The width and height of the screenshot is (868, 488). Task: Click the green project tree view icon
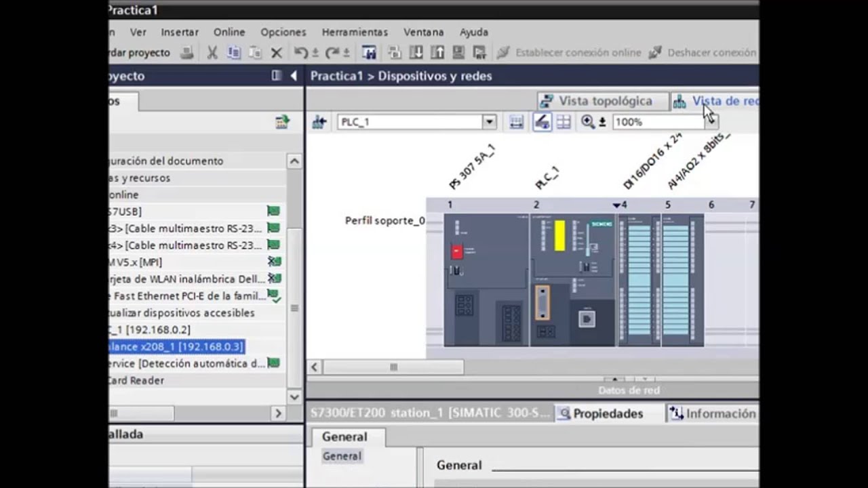pos(282,122)
